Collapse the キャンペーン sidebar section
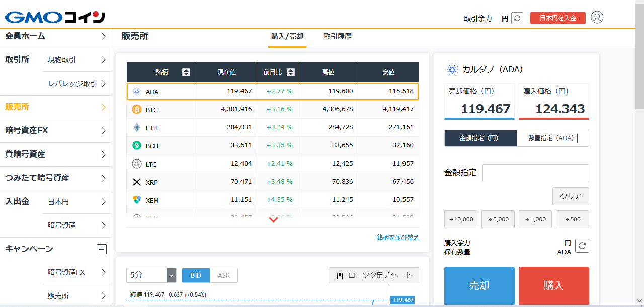Image resolution: width=644 pixels, height=307 pixels. [102, 249]
